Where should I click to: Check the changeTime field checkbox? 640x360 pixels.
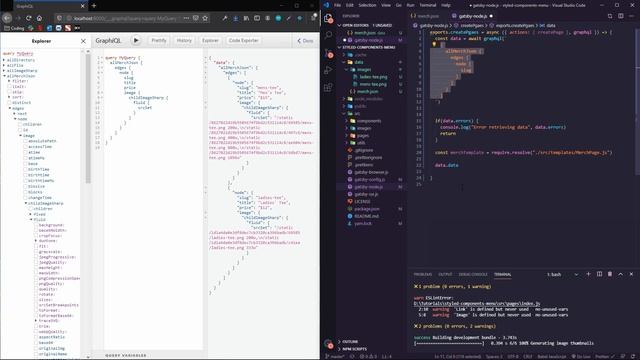pos(25,198)
